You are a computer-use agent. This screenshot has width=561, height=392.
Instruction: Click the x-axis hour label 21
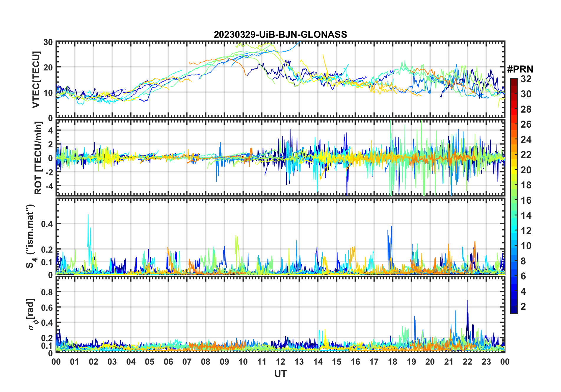449,362
